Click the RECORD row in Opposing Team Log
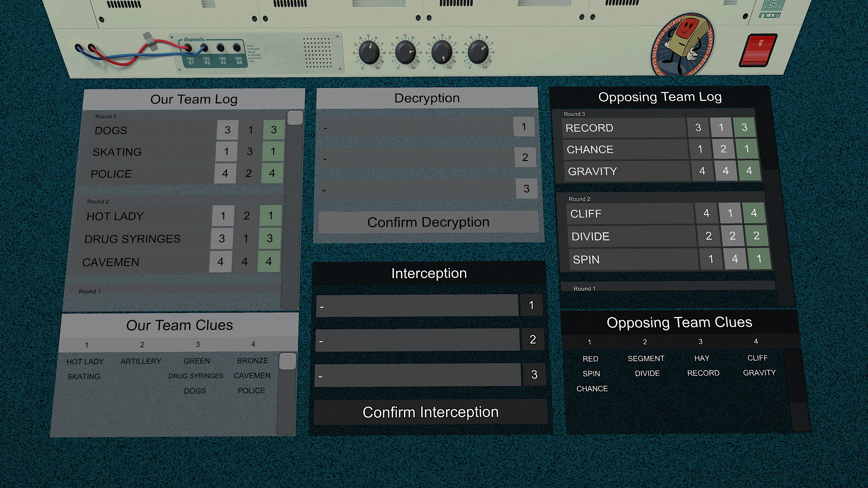The image size is (868, 488). pyautogui.click(x=659, y=128)
